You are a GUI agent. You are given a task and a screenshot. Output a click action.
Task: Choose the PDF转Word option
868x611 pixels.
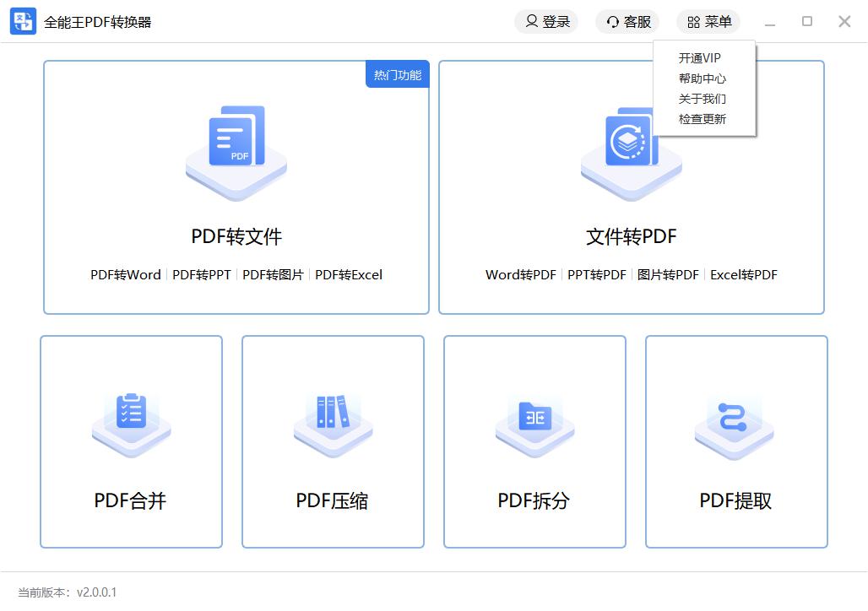126,274
